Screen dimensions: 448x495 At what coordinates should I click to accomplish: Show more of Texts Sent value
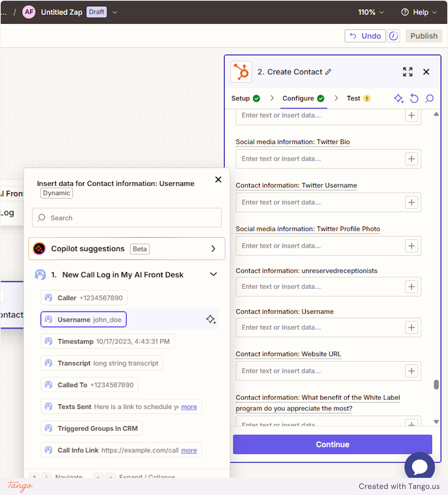pyautogui.click(x=189, y=407)
